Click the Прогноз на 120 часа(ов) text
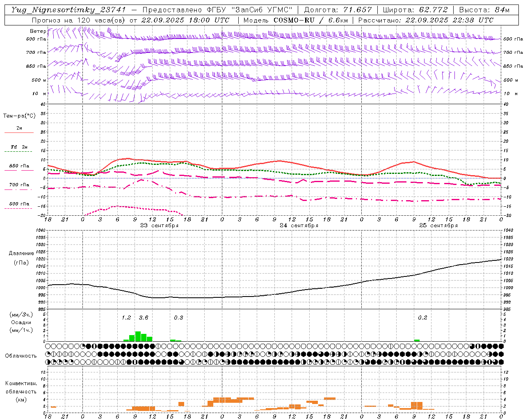 point(79,20)
